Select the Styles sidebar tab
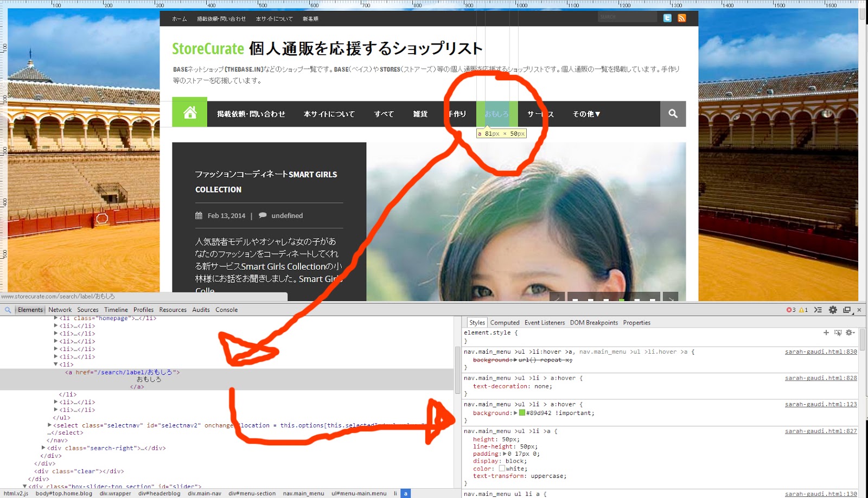The image size is (868, 498). point(477,323)
